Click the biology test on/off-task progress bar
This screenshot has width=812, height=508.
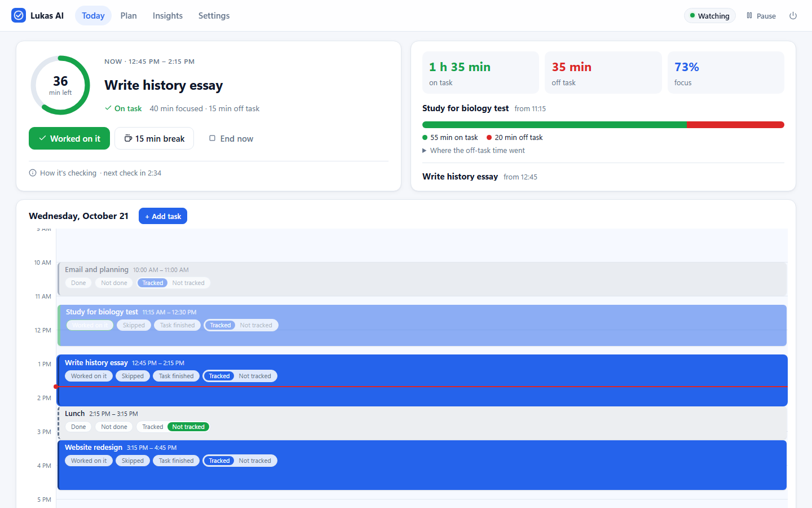point(603,125)
